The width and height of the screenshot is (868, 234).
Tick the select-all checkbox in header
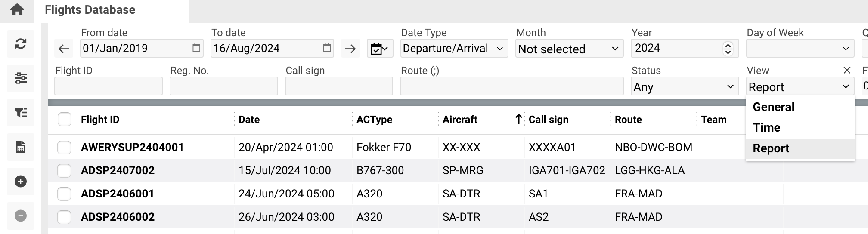coord(65,119)
